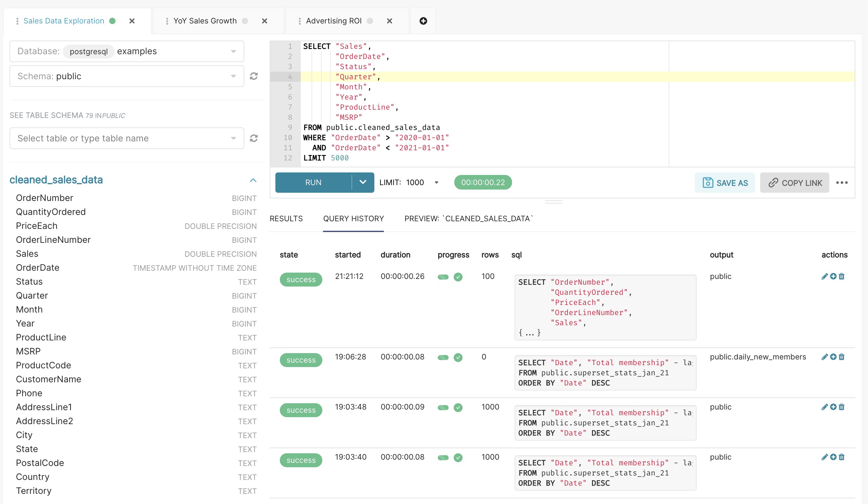Collapse the cleaned_sales_data table schema

[253, 180]
